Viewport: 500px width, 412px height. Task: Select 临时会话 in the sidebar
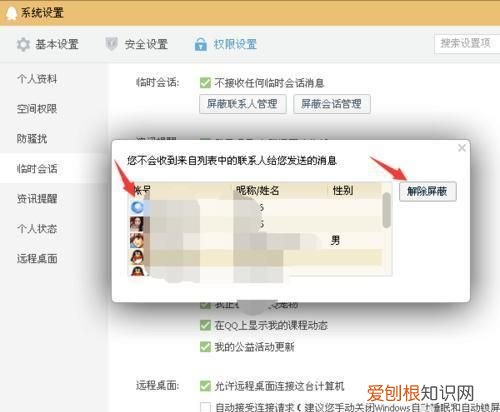tap(37, 169)
